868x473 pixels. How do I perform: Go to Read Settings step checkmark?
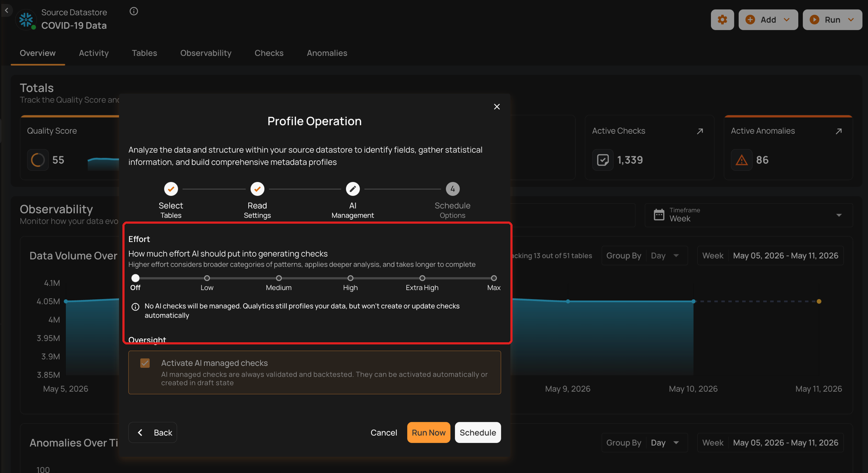pyautogui.click(x=257, y=189)
